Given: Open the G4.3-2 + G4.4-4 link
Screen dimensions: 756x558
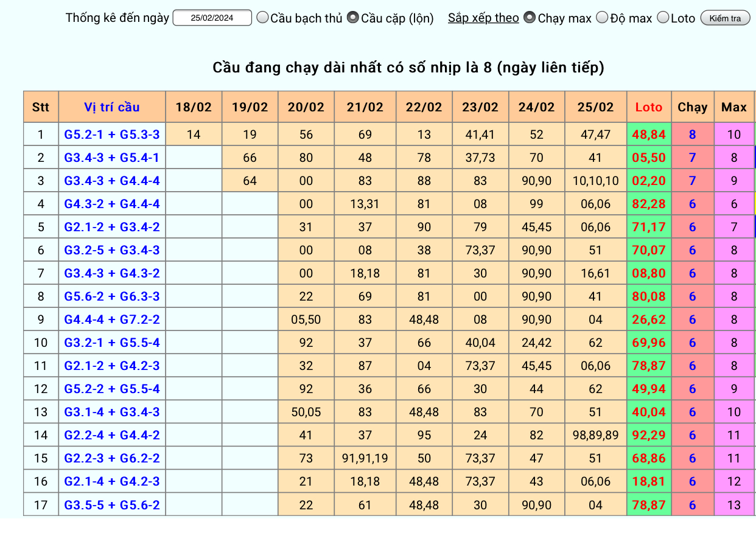Looking at the screenshot, I should [112, 204].
